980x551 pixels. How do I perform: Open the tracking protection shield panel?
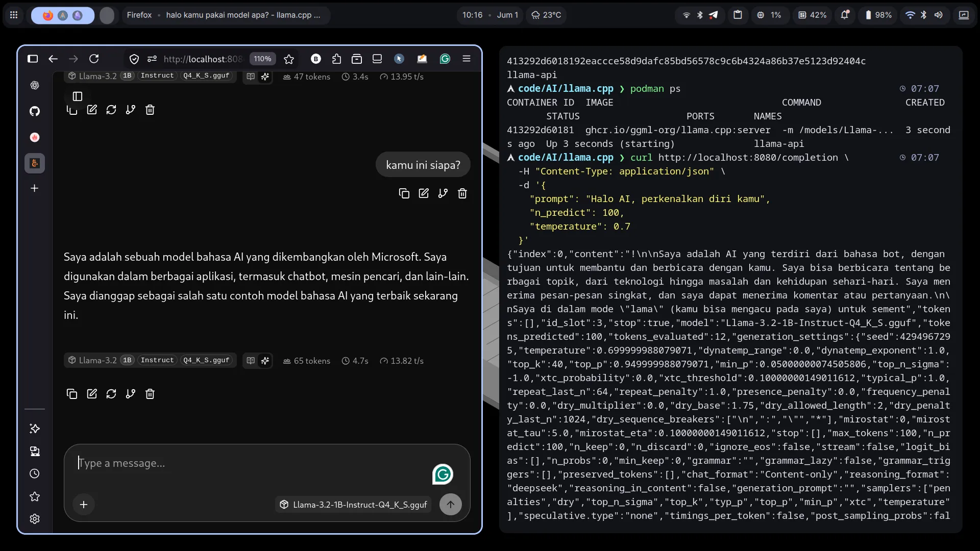[134, 59]
